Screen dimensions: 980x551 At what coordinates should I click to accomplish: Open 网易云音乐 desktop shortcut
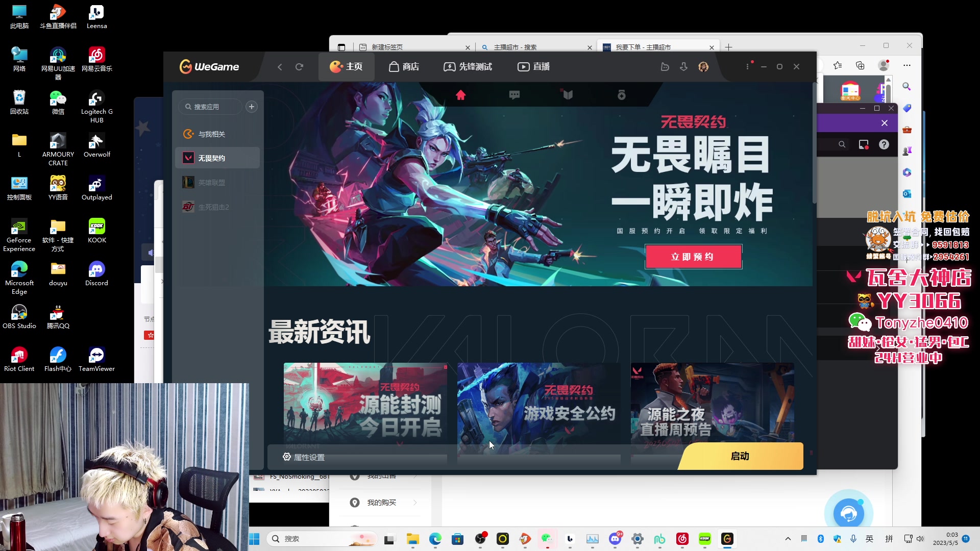[96, 59]
